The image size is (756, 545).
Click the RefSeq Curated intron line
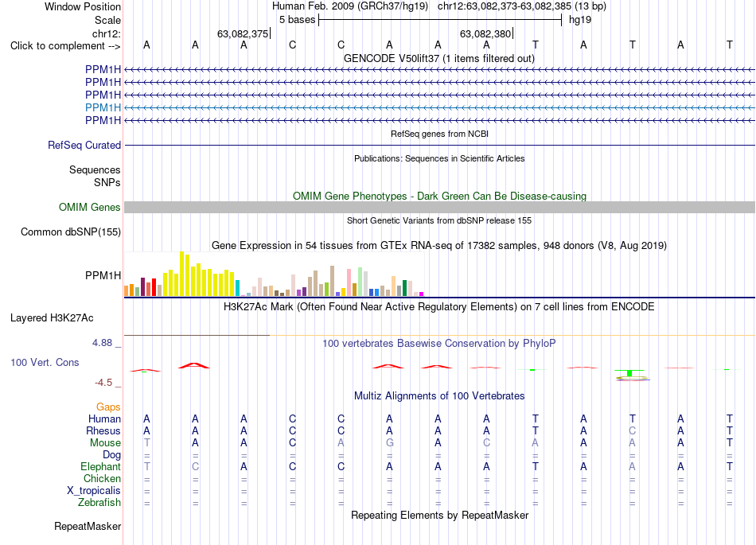439,145
